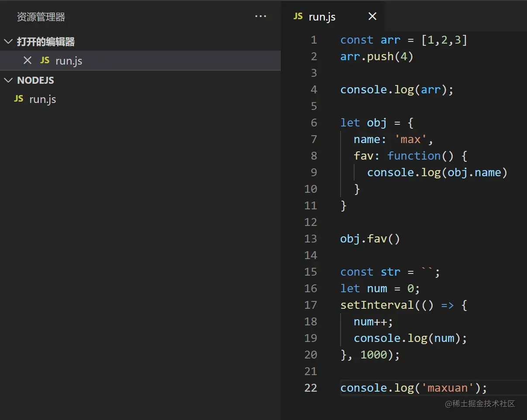Click the 资源管理器 panel title
This screenshot has height=420, width=527.
click(41, 17)
